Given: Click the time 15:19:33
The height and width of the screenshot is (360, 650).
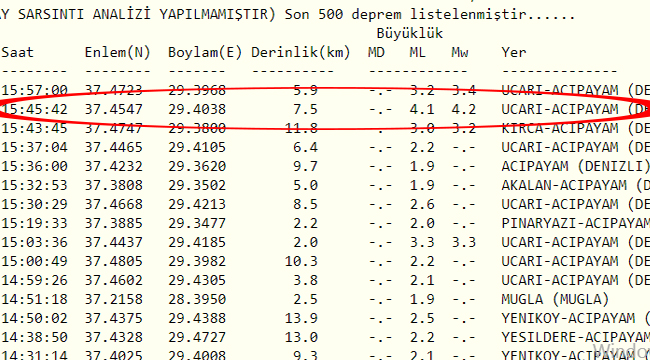Looking at the screenshot, I should click(x=34, y=223).
